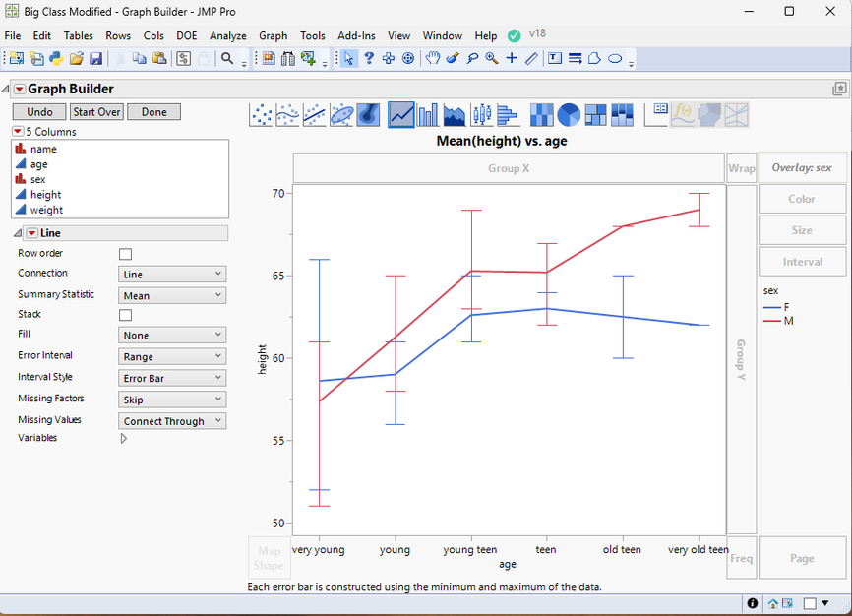This screenshot has width=852, height=616.
Task: Click the home window icon in status bar
Action: 772,603
